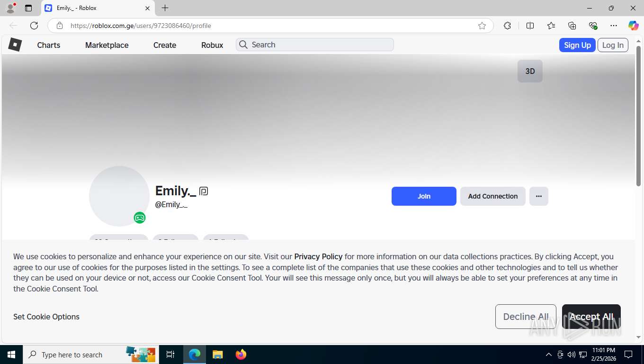View site information lock icon
644x364 pixels.
coord(60,26)
